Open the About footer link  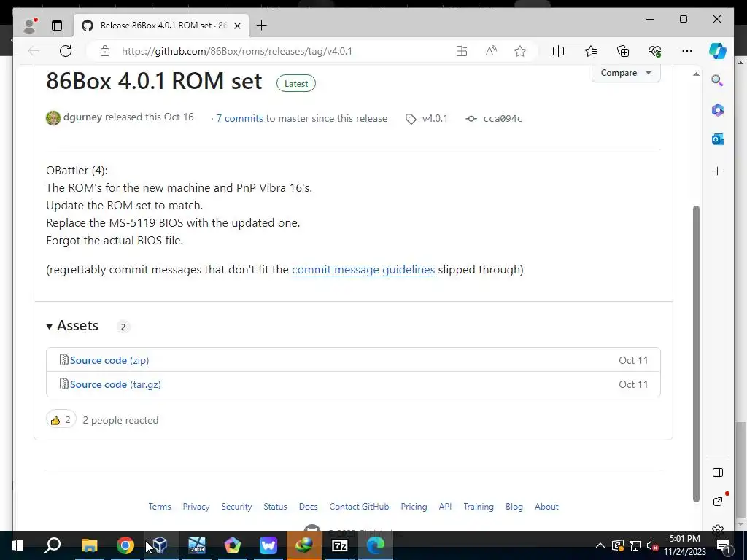tap(546, 507)
